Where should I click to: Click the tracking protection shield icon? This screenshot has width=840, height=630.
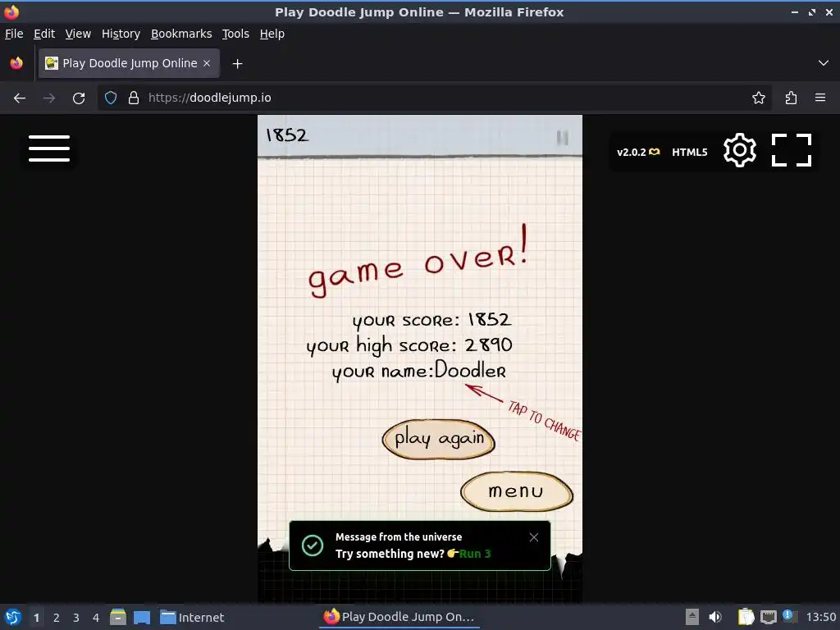111,98
